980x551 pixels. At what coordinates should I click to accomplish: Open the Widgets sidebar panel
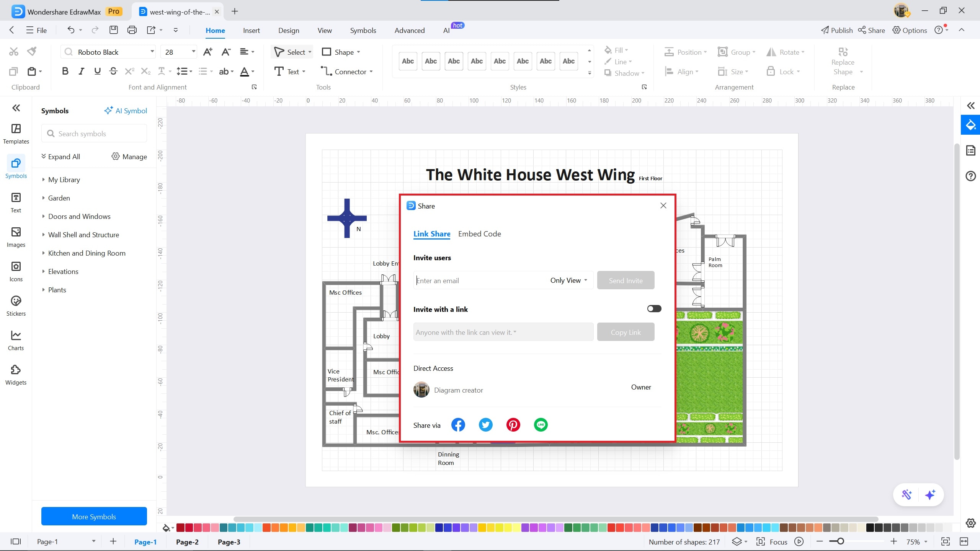(x=16, y=375)
